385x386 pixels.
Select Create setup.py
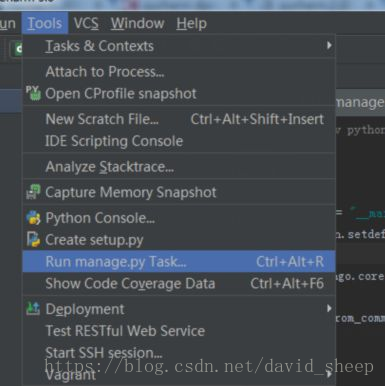coord(179,240)
